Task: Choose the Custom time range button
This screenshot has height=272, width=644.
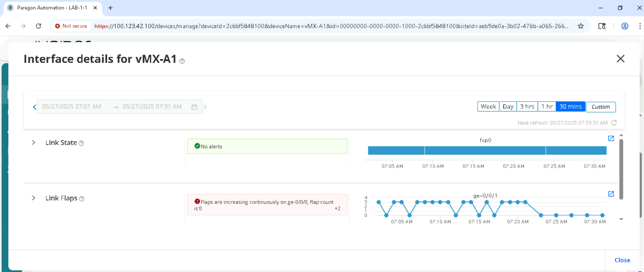Action: 601,107
